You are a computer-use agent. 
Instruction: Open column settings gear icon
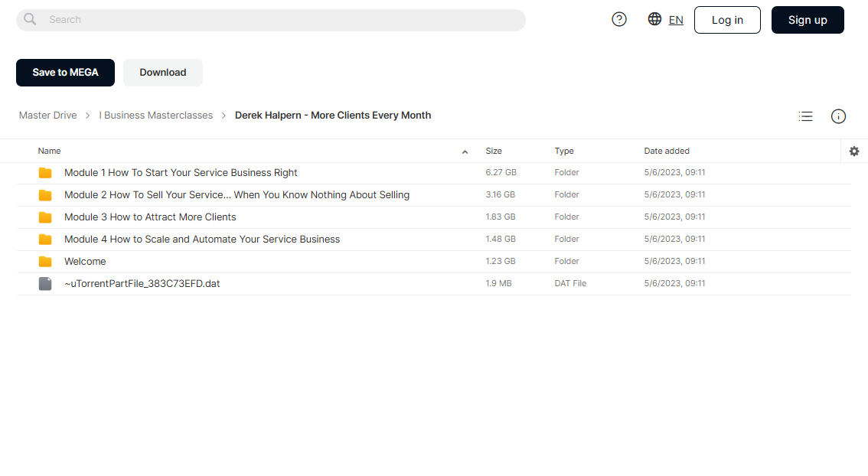click(x=854, y=151)
